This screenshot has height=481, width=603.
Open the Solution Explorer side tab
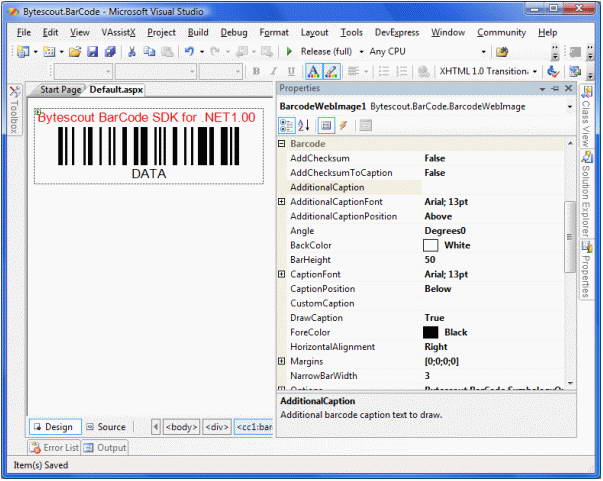pos(586,194)
